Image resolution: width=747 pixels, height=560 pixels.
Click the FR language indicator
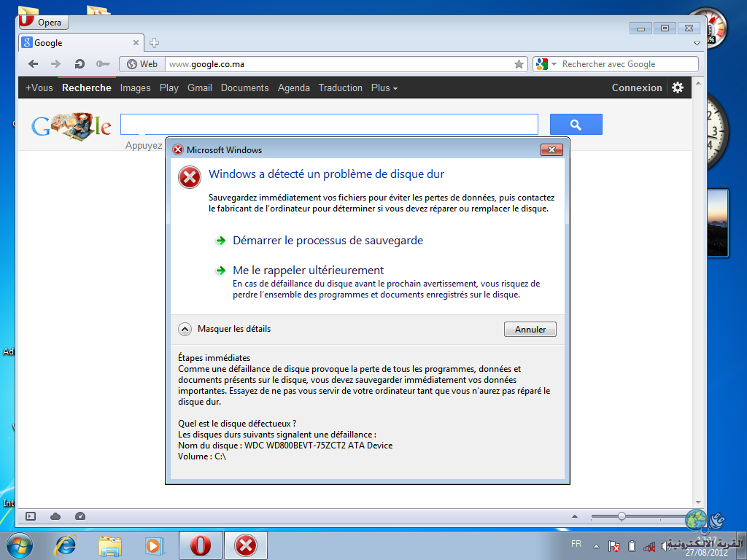[576, 544]
